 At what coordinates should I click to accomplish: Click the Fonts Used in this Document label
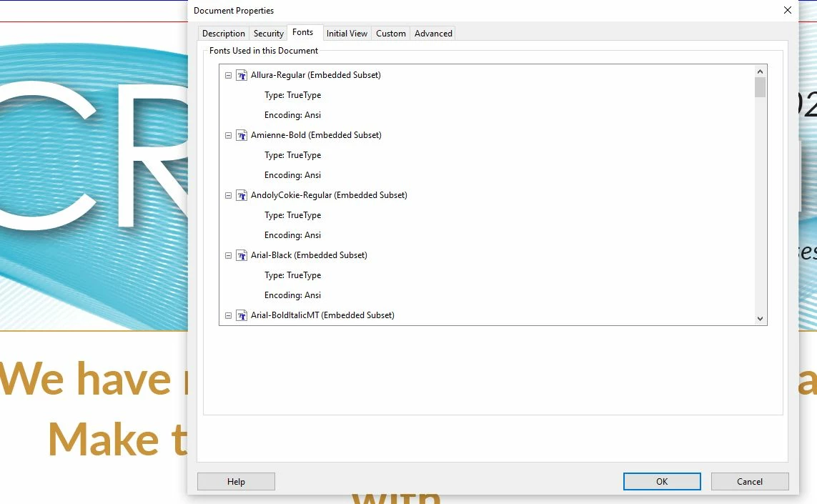[x=264, y=51]
